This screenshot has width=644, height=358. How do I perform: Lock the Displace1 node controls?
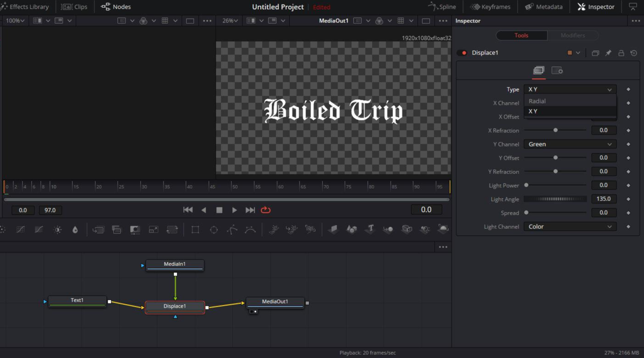[621, 53]
